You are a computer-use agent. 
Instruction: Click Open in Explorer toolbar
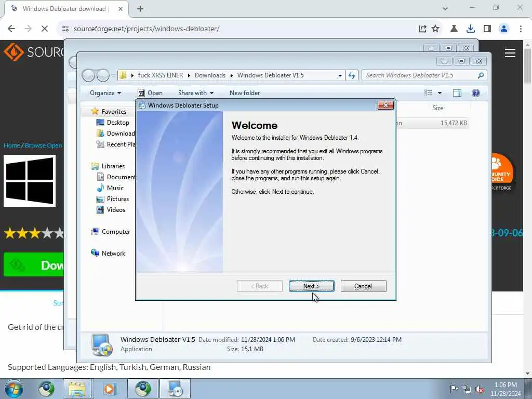point(150,93)
